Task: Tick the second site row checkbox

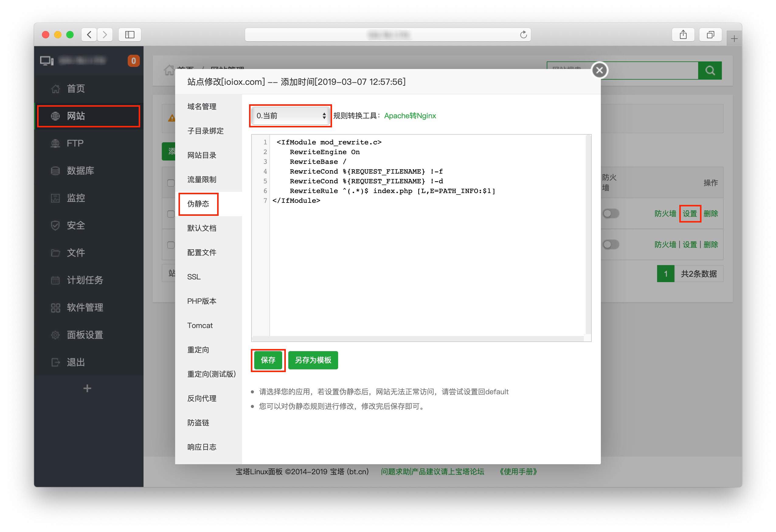Action: pyautogui.click(x=171, y=245)
